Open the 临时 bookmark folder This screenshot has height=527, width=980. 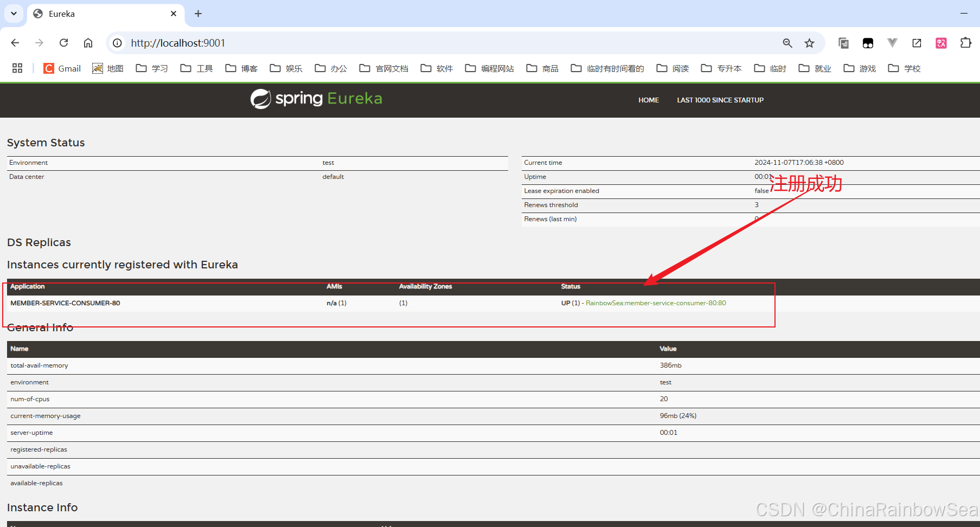pyautogui.click(x=770, y=68)
